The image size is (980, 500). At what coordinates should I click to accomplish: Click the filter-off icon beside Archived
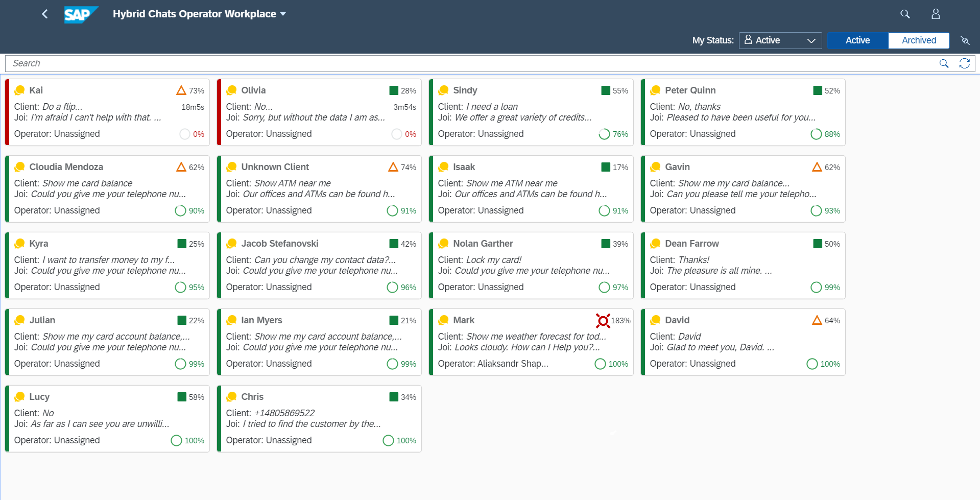965,40
